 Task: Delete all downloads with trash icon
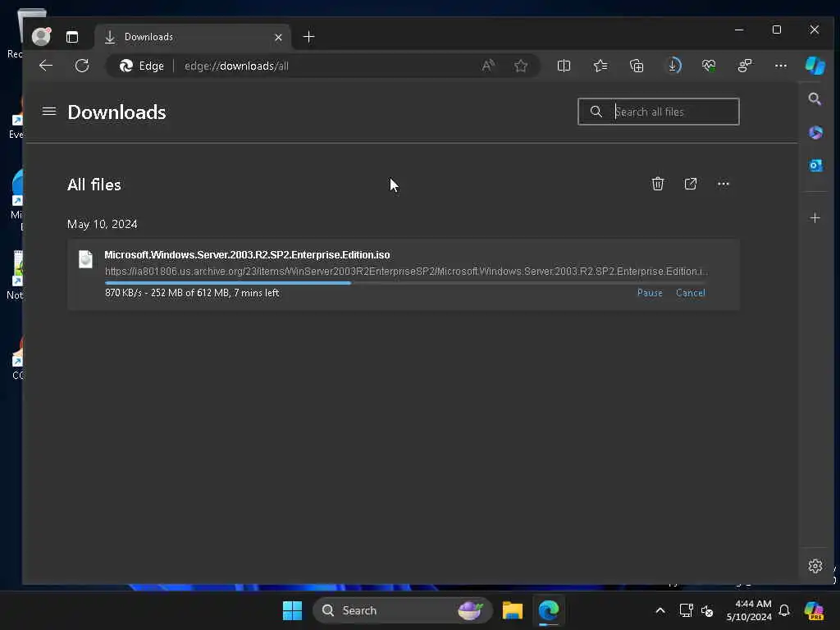[657, 184]
